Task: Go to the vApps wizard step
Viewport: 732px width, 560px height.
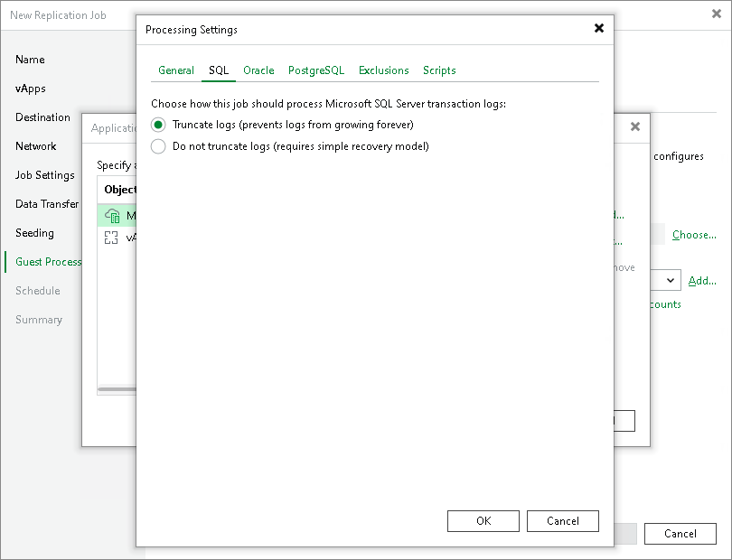Action: click(x=31, y=89)
